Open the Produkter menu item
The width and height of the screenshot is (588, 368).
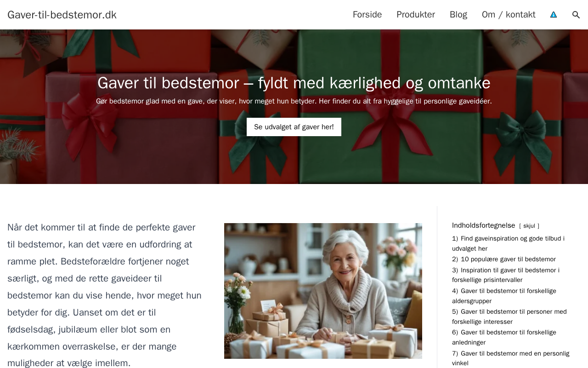click(416, 15)
